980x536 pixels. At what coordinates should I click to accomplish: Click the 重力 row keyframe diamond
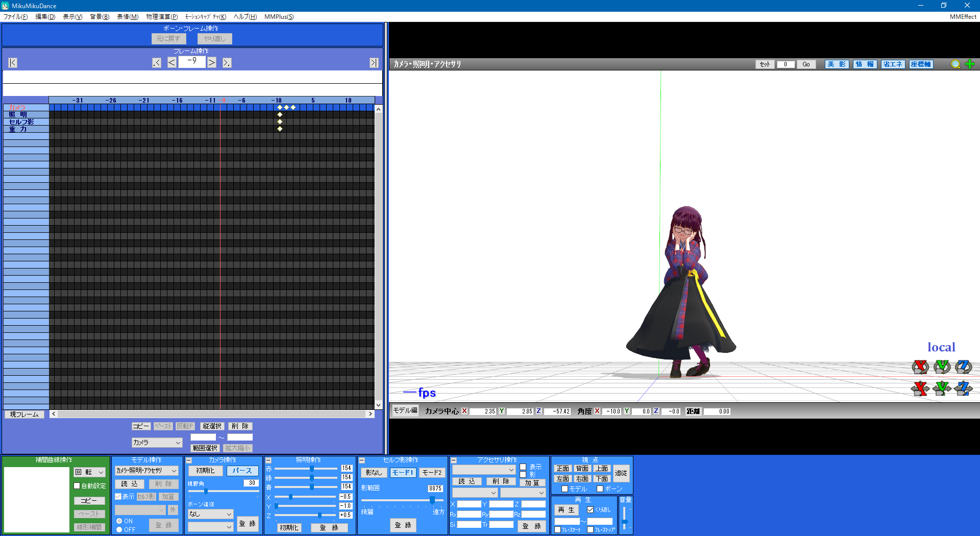280,129
